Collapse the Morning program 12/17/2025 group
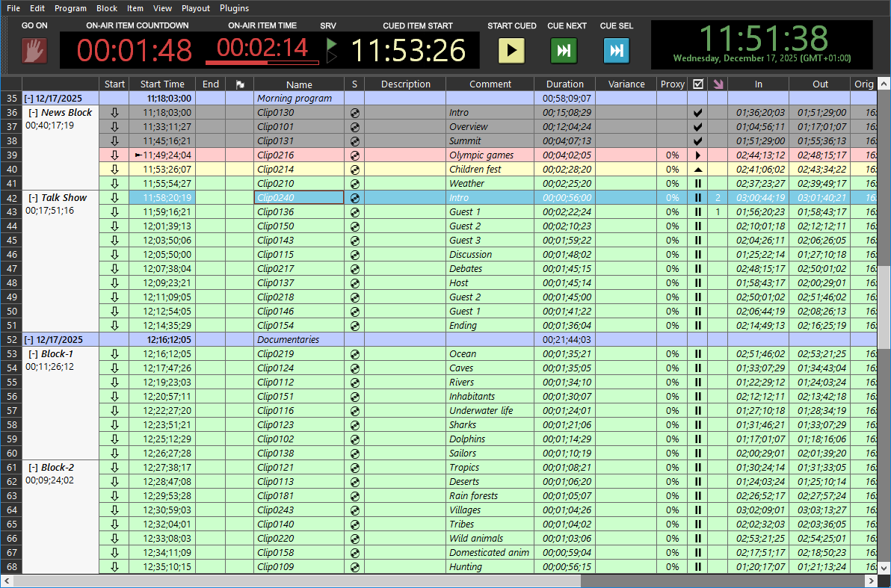The width and height of the screenshot is (891, 588). pyautogui.click(x=28, y=99)
